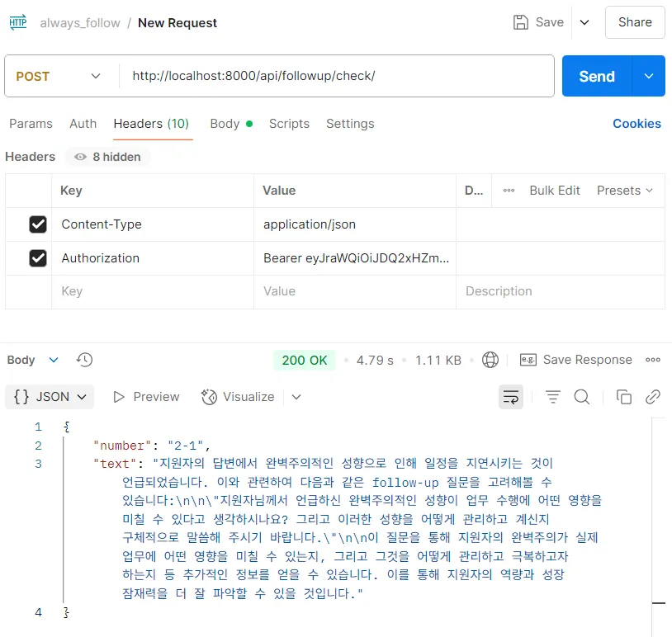The height and width of the screenshot is (637, 672).
Task: Uncheck the Content-Type header
Action: tap(38, 224)
